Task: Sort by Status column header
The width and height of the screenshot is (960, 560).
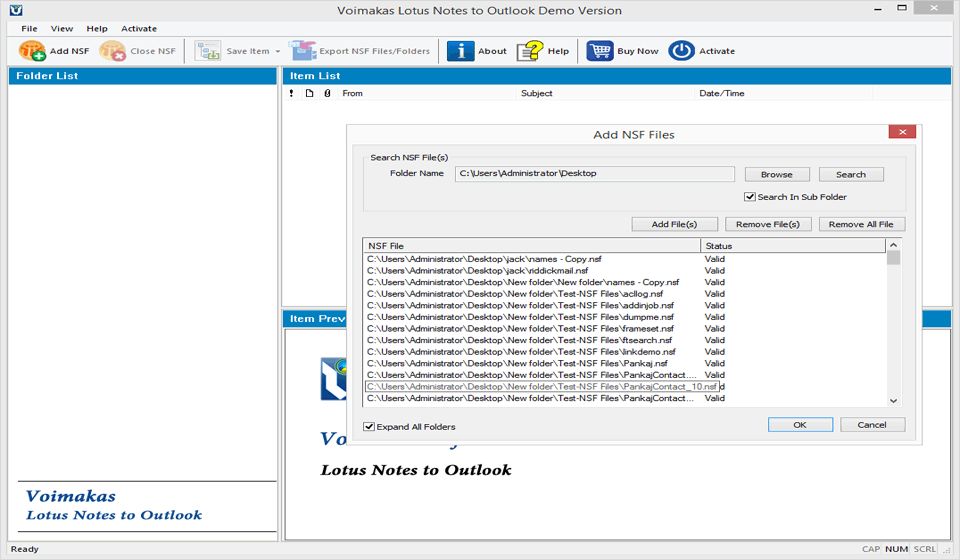Action: pyautogui.click(x=793, y=245)
